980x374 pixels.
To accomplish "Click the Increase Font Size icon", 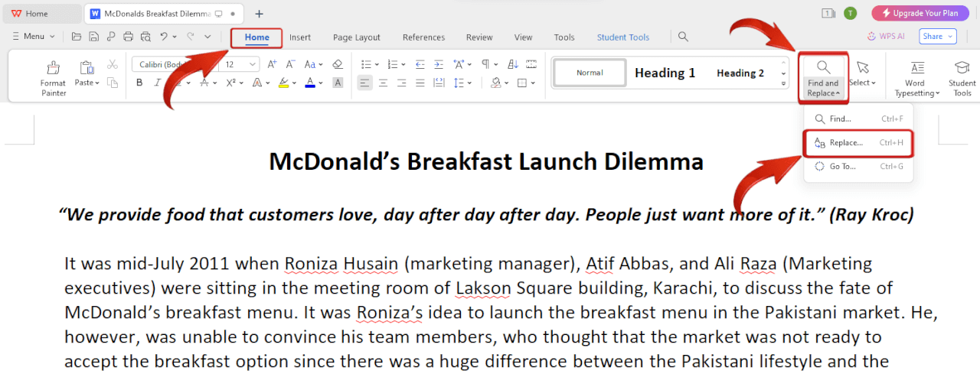I will pyautogui.click(x=273, y=64).
